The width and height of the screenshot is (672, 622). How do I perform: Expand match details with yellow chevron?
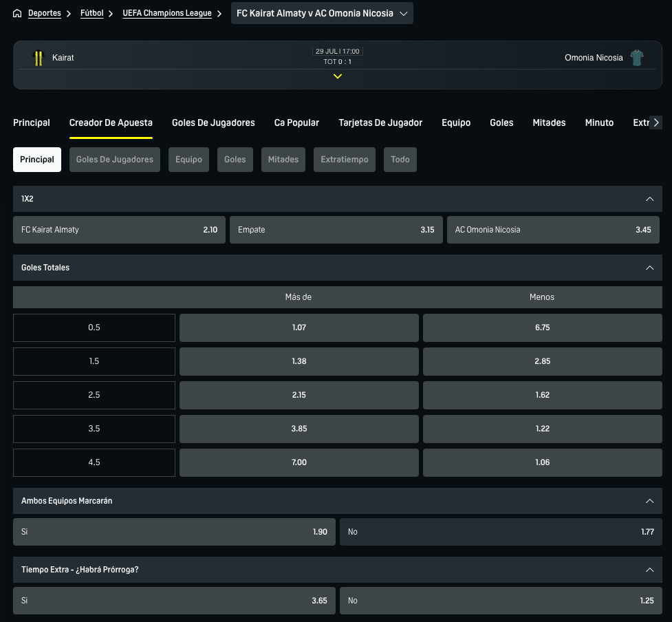pos(338,76)
